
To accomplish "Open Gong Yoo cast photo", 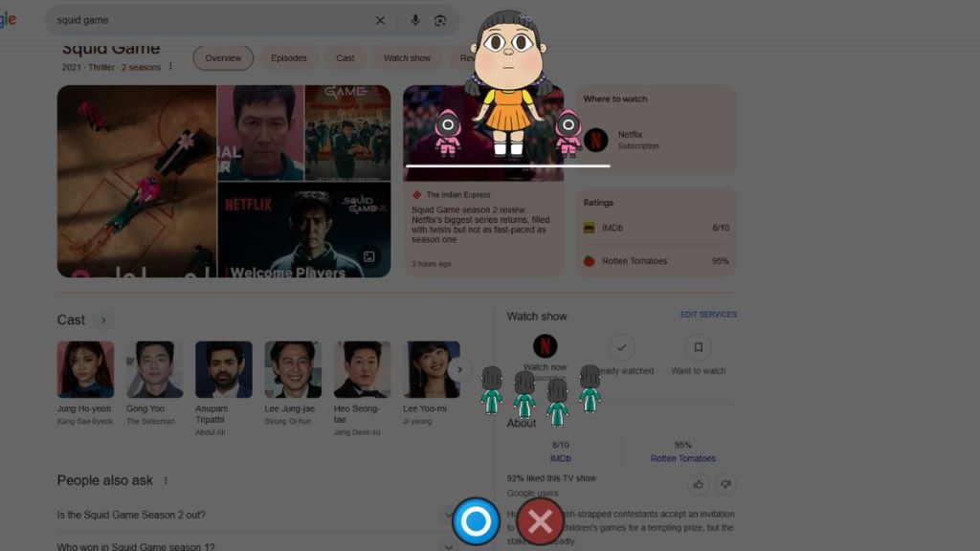I will pos(154,369).
